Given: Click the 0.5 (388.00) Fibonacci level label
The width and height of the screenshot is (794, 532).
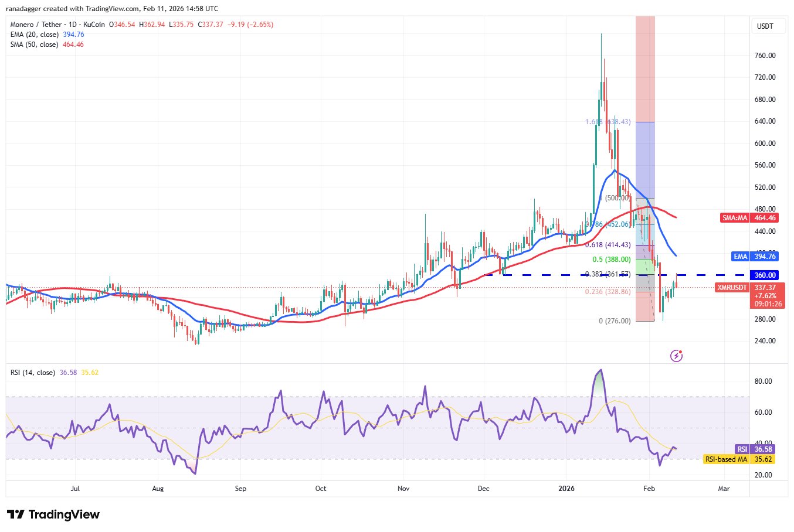Looking at the screenshot, I should [x=612, y=260].
